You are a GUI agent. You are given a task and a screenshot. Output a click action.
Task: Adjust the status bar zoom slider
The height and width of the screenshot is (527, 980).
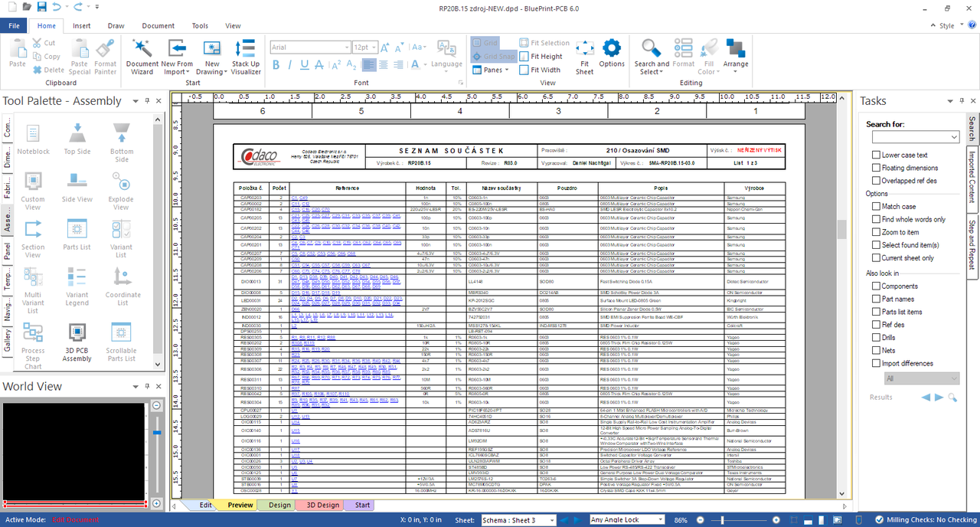coord(721,520)
